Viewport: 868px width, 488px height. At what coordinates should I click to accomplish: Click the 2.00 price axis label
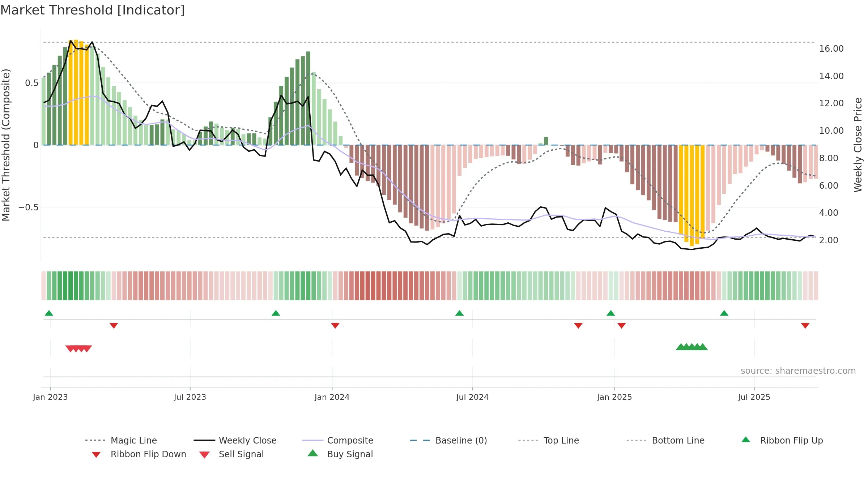829,240
